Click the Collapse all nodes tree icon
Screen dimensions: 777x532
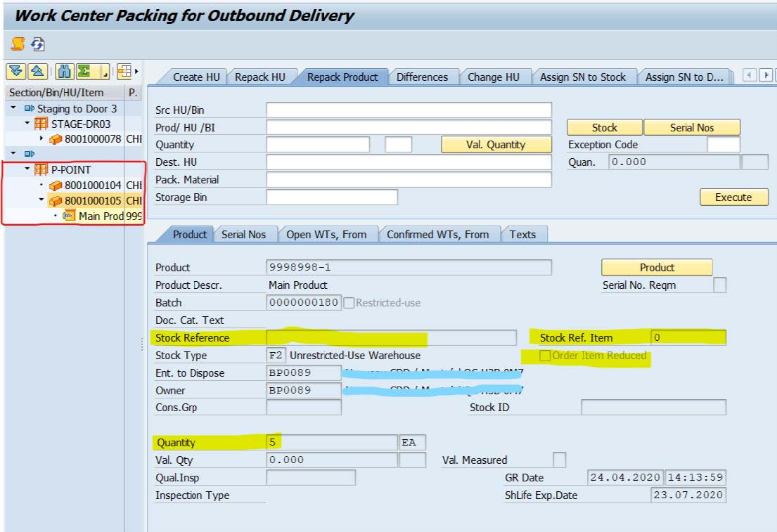point(37,72)
